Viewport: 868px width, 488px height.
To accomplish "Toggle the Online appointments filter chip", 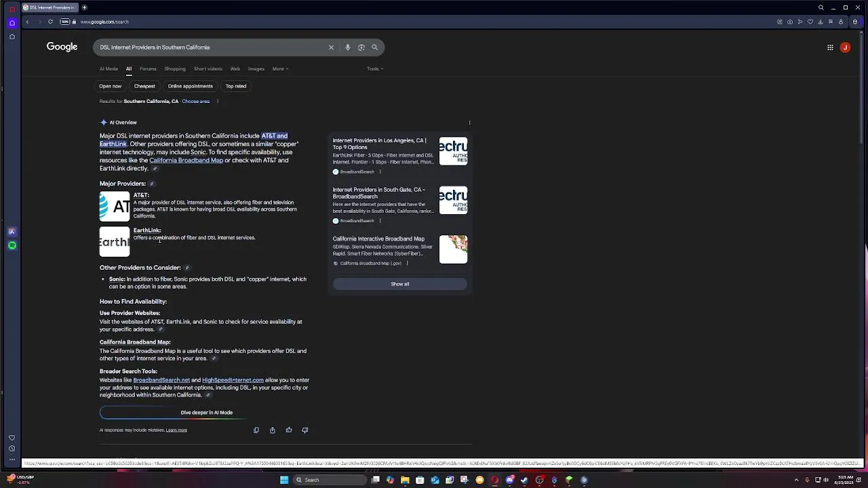I will coord(191,86).
